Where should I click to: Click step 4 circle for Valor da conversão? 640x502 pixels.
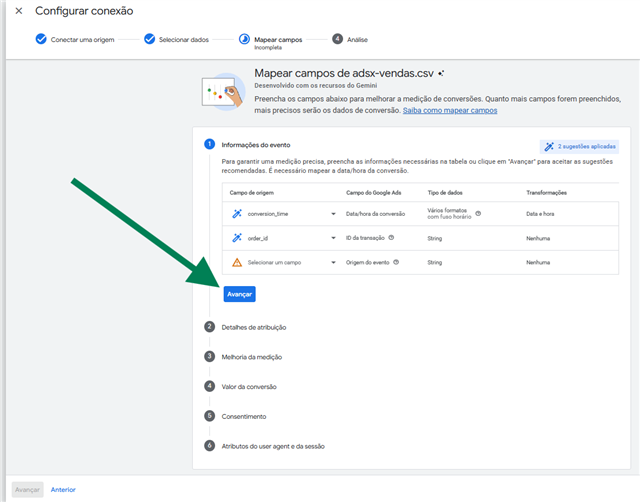(x=209, y=386)
